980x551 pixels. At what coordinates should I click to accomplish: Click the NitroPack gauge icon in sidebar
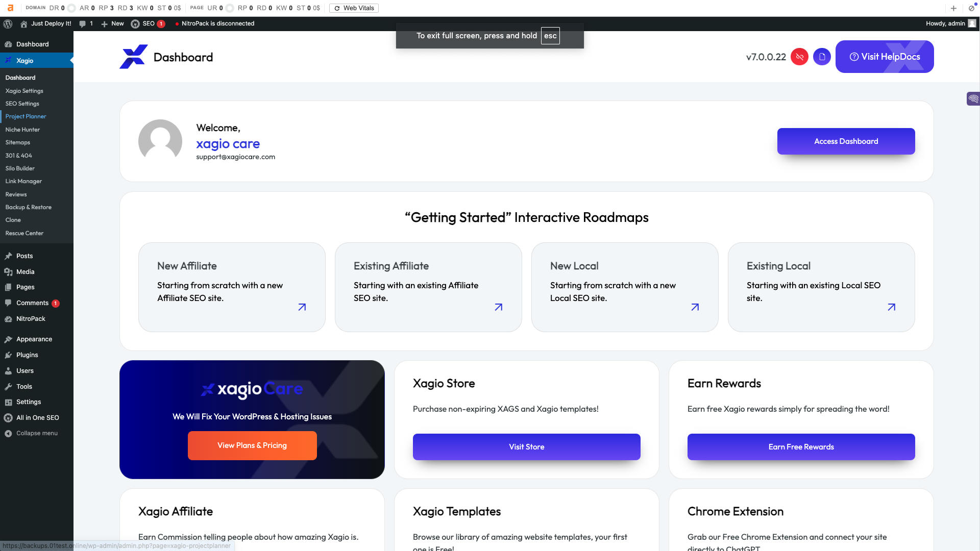coord(8,319)
